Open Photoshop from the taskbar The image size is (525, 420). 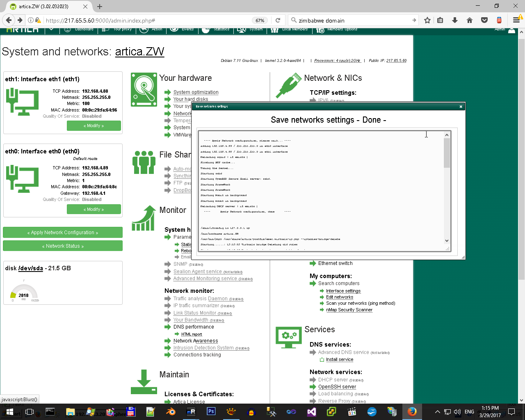coord(211,411)
